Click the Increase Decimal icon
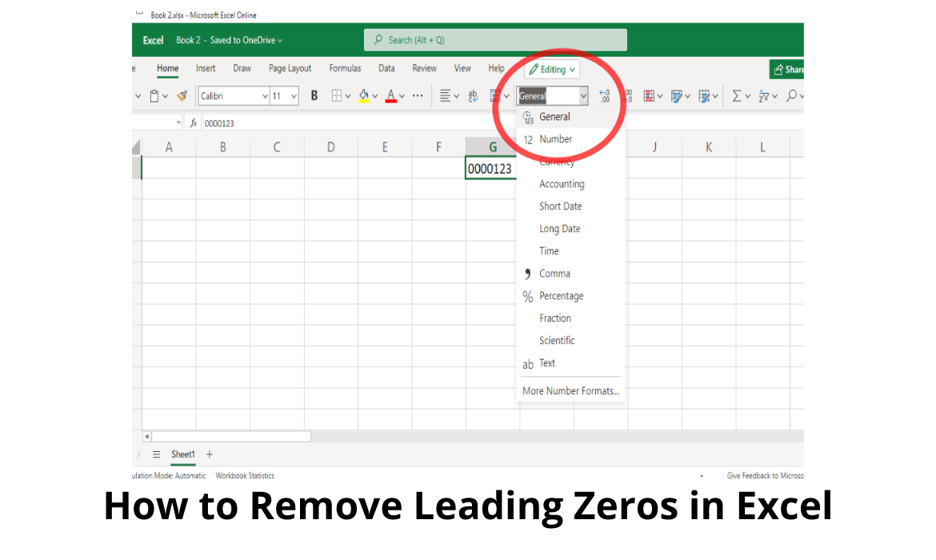936x560 pixels. [x=605, y=95]
